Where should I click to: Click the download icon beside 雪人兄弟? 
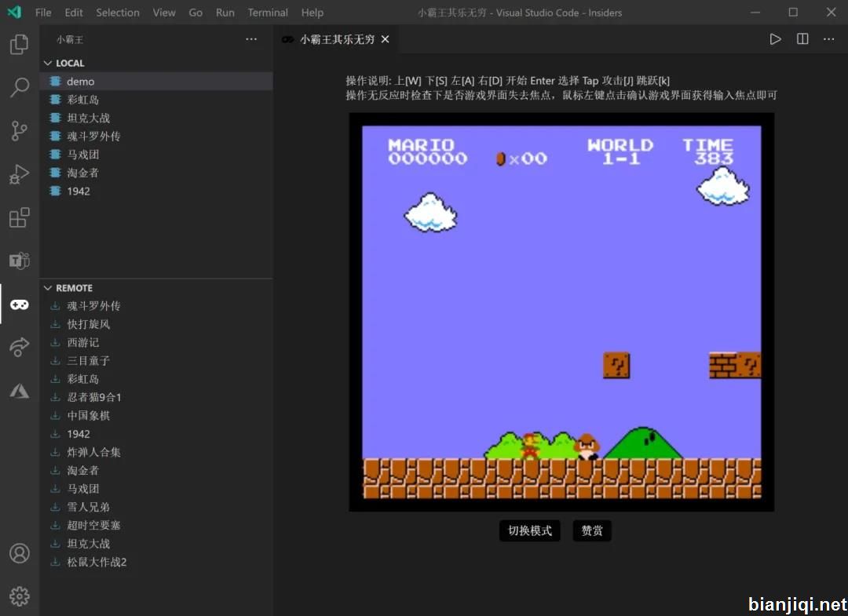55,507
